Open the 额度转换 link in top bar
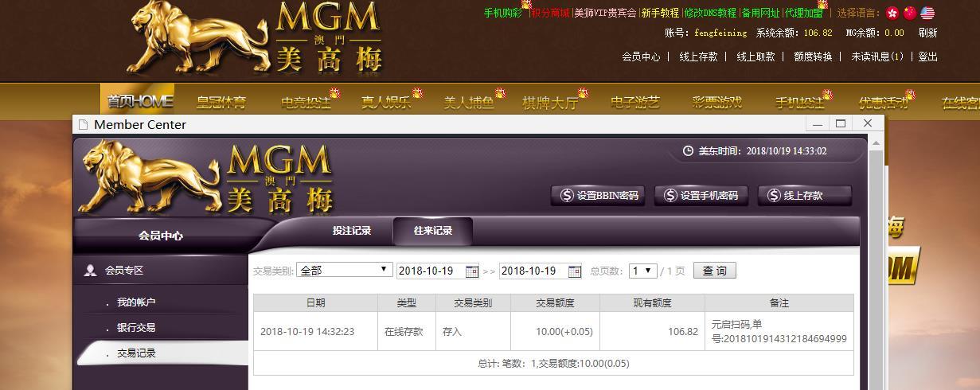Image resolution: width=980 pixels, height=390 pixels. pos(813,57)
